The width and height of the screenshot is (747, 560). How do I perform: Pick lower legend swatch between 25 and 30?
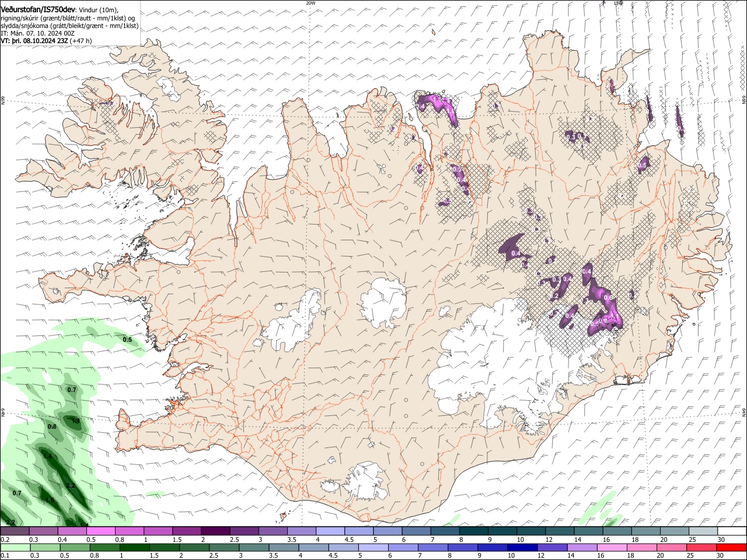(701, 548)
